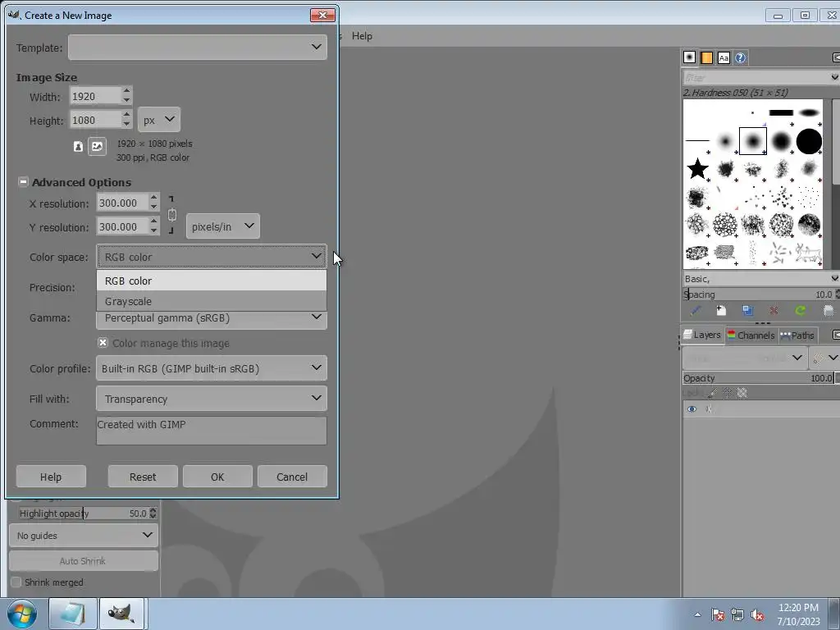Click the Reset button
The height and width of the screenshot is (630, 840).
point(143,477)
